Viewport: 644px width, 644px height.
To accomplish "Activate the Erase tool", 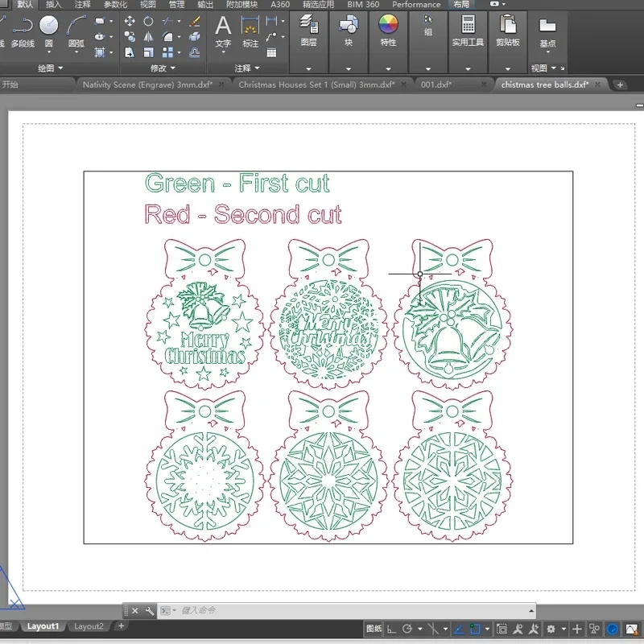I will 195,21.
